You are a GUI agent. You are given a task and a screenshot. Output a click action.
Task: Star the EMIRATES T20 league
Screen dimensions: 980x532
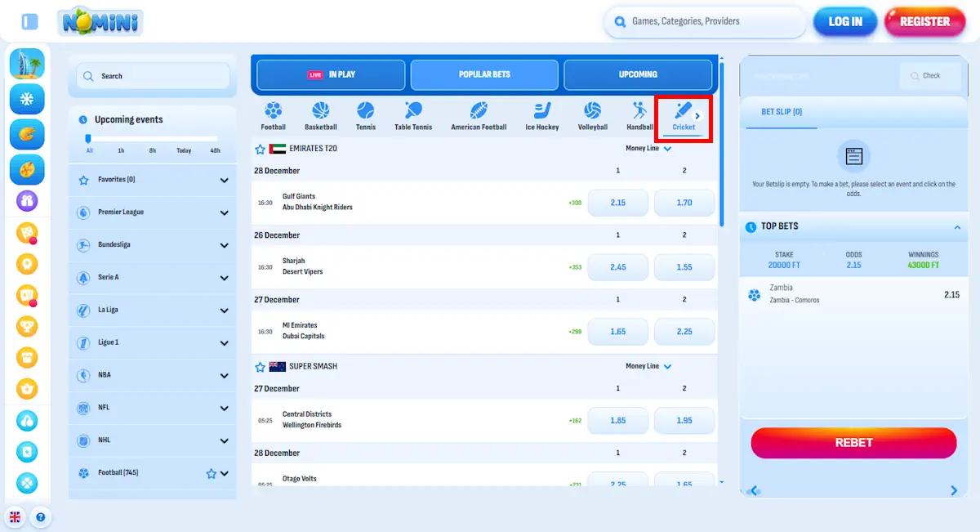point(261,150)
